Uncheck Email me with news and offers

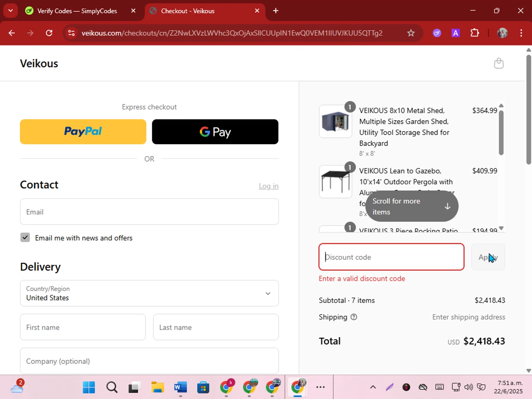point(25,238)
